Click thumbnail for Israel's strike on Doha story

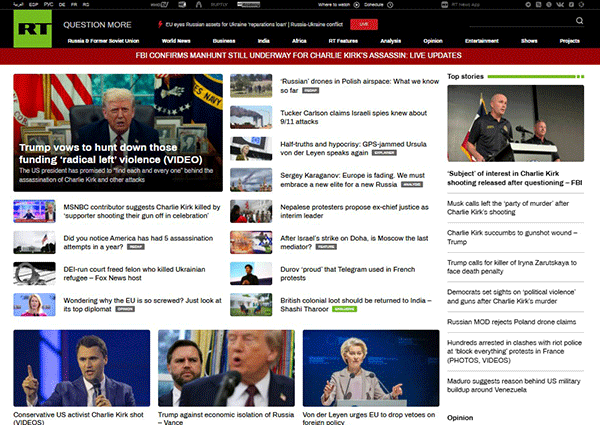click(x=251, y=242)
